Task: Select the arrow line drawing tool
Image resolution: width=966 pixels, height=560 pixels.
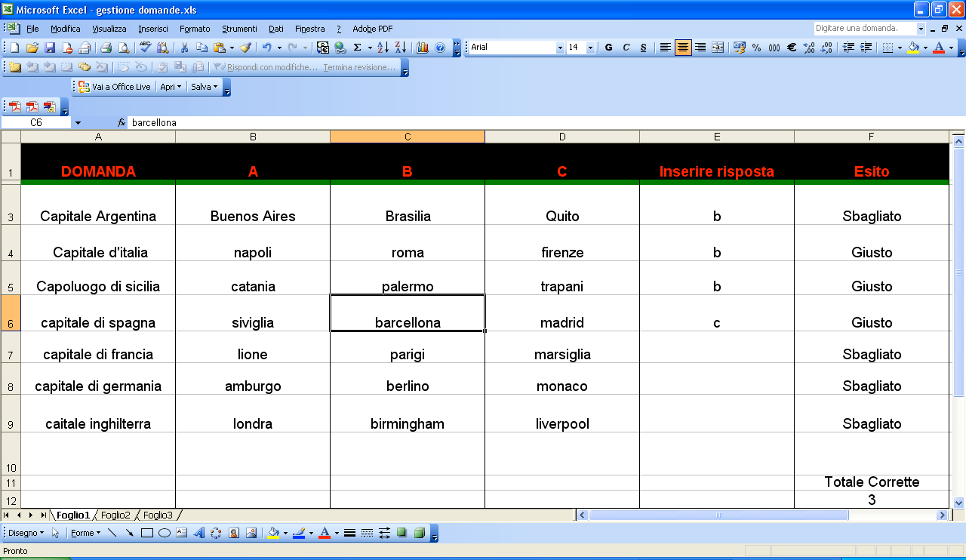Action: [x=130, y=533]
